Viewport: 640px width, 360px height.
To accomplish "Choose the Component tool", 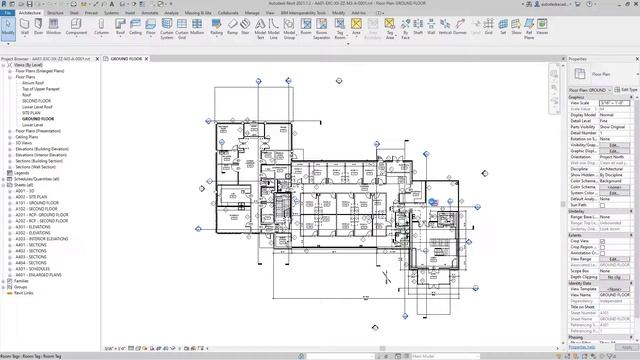I will (76, 27).
